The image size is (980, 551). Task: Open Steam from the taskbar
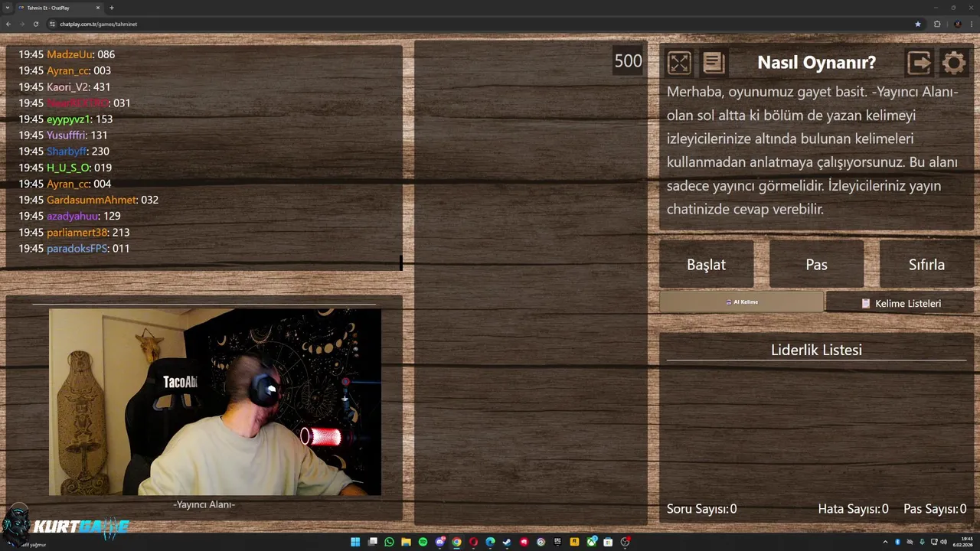(x=507, y=542)
